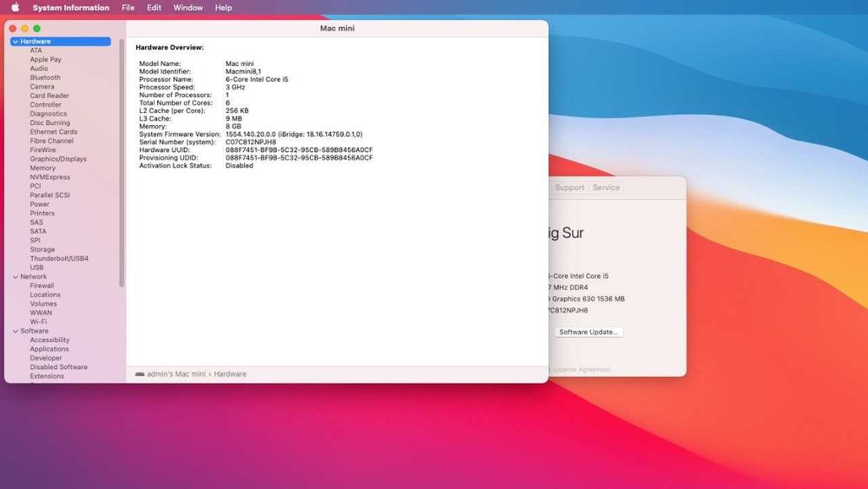Open the Window menu
Image resolution: width=868 pixels, height=489 pixels.
[188, 8]
